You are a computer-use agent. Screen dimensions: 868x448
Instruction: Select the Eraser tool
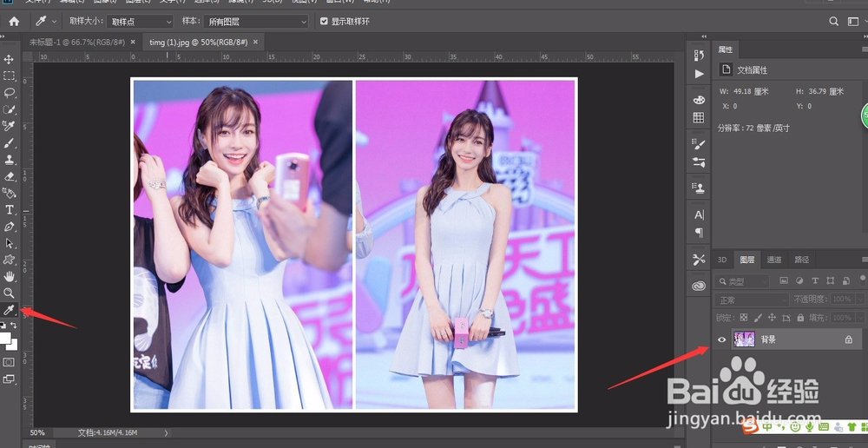9,176
